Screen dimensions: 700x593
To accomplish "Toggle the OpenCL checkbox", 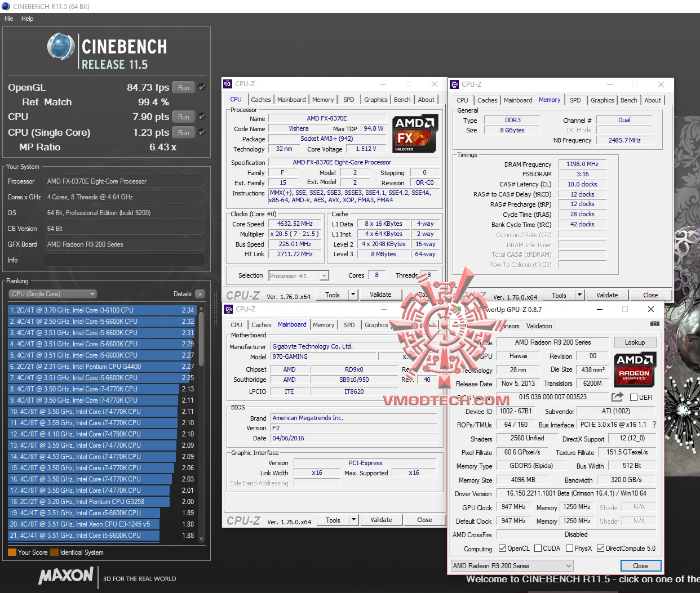I will pos(502,549).
